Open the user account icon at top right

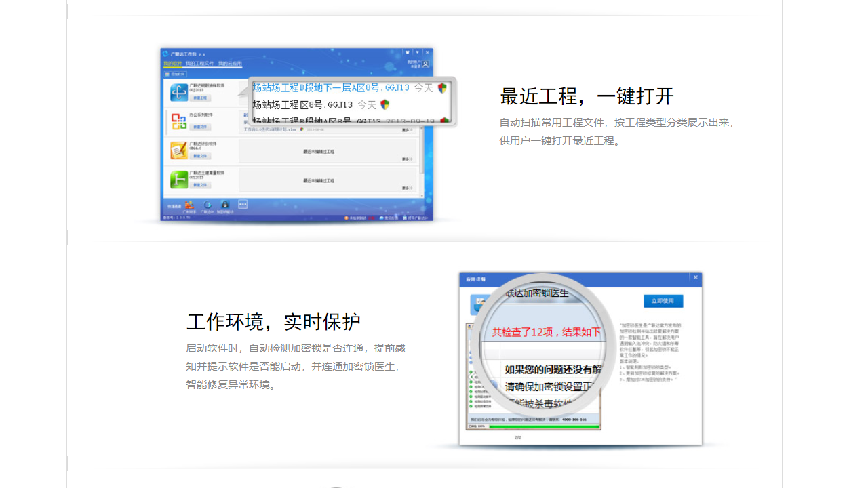pos(425,64)
